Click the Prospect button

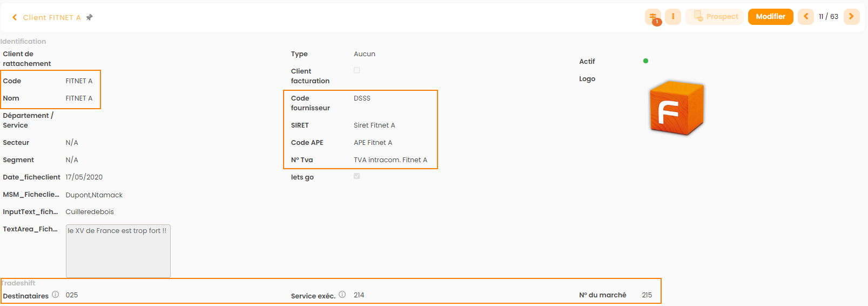click(715, 17)
